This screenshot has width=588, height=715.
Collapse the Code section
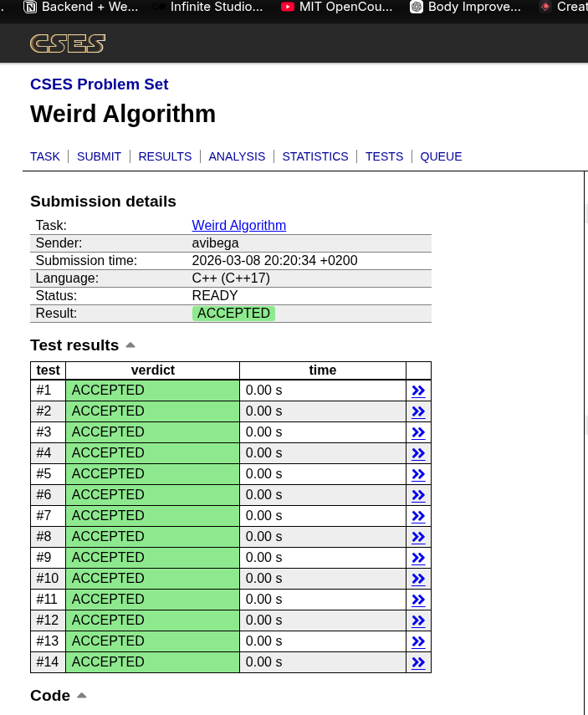[81, 696]
